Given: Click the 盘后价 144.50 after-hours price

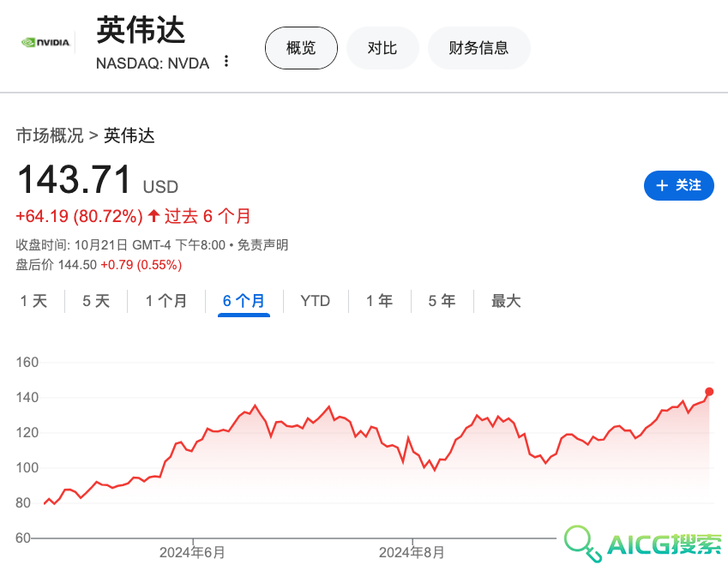Looking at the screenshot, I should pyautogui.click(x=57, y=265).
